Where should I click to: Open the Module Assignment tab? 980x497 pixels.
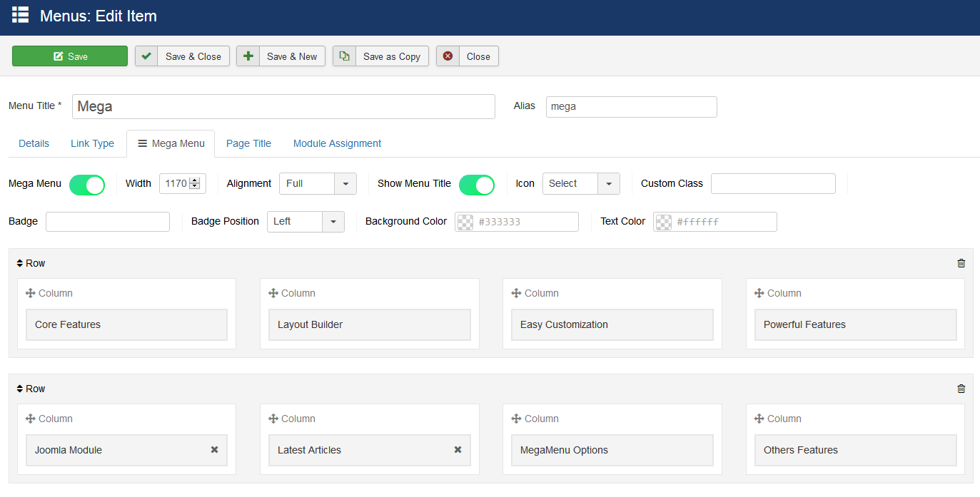coord(337,143)
